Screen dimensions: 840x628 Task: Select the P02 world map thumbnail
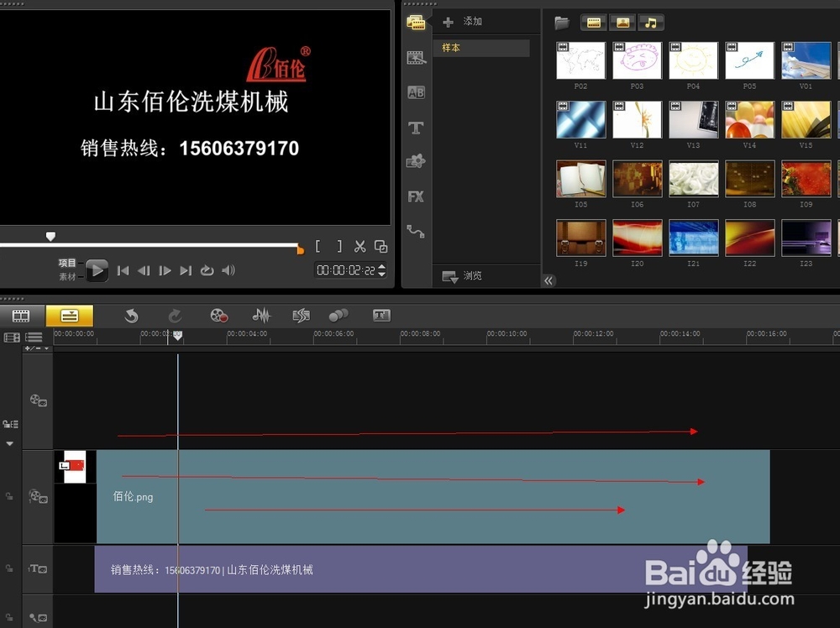[x=580, y=60]
